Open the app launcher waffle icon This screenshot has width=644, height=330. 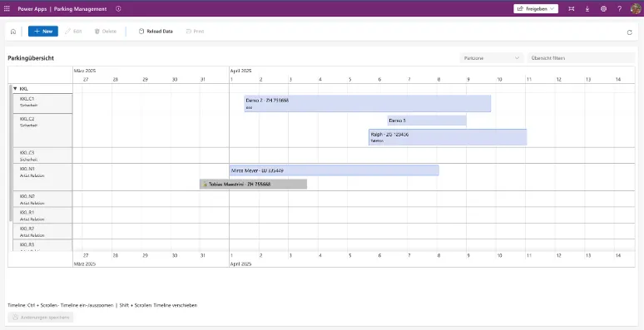pos(7,8)
